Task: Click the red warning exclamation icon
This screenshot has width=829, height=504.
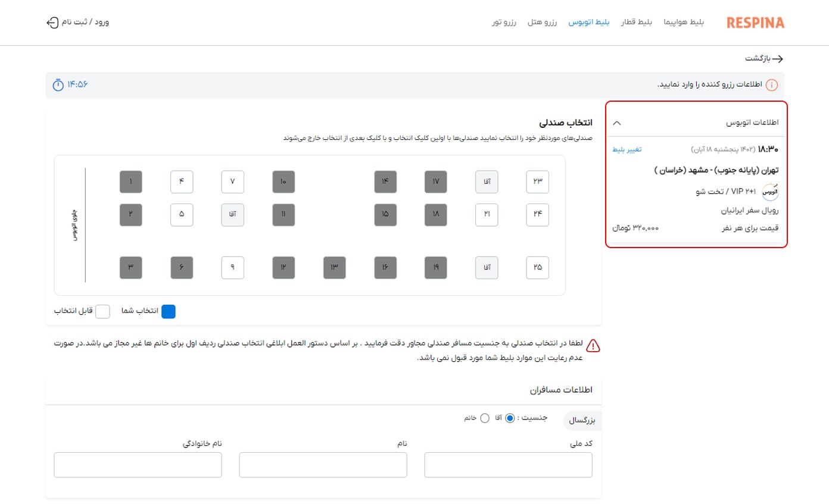Action: coord(593,347)
